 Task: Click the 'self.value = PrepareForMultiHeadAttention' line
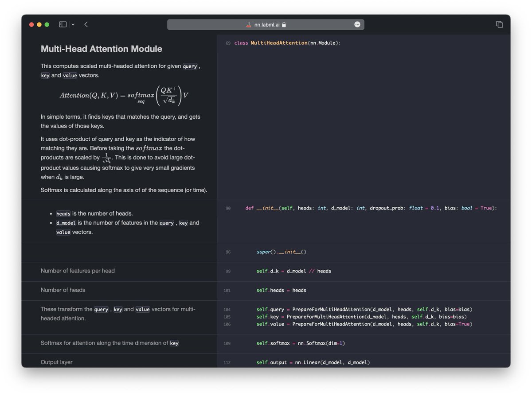(x=364, y=324)
